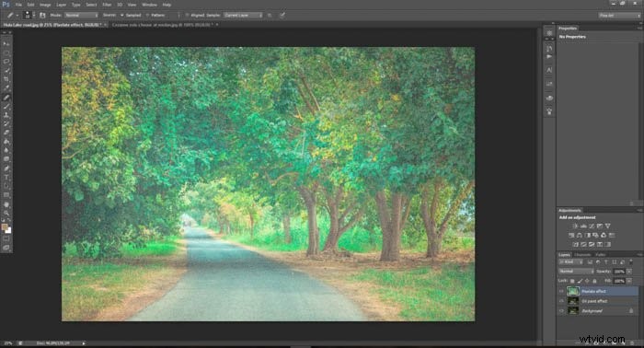Click the Vibrance adjustment icon

click(608, 226)
